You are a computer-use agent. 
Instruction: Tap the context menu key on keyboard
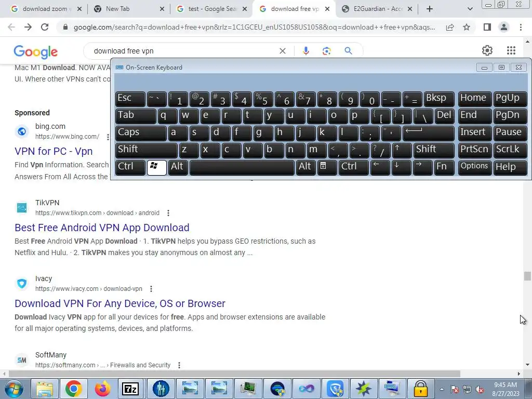point(327,167)
